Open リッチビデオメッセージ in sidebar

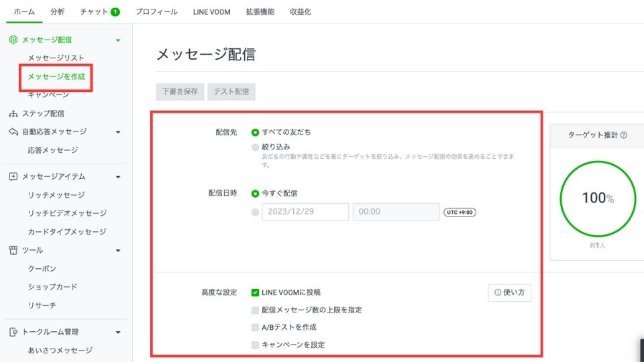point(67,213)
